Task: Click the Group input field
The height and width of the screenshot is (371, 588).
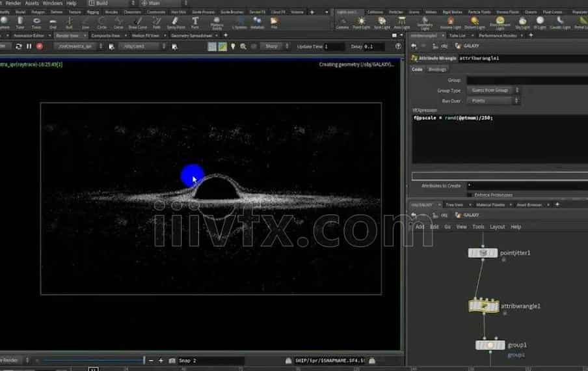Action: point(528,80)
